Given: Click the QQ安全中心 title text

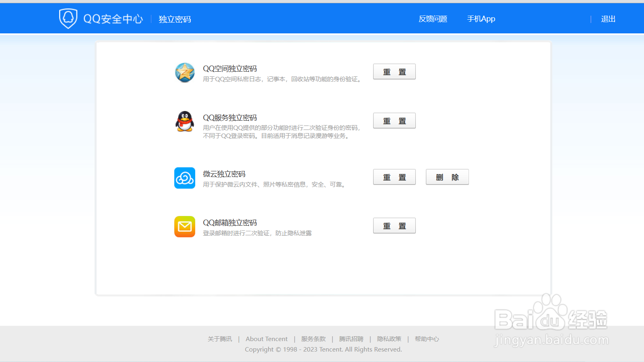Looking at the screenshot, I should (x=113, y=19).
